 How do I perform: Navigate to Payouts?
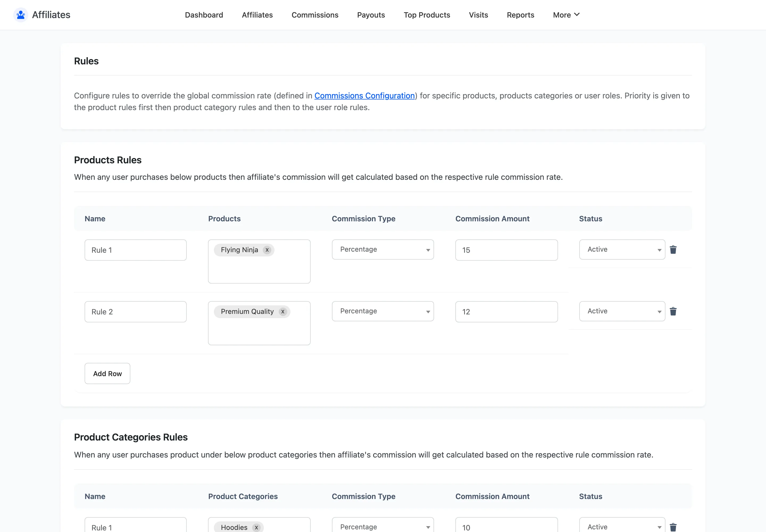click(371, 15)
